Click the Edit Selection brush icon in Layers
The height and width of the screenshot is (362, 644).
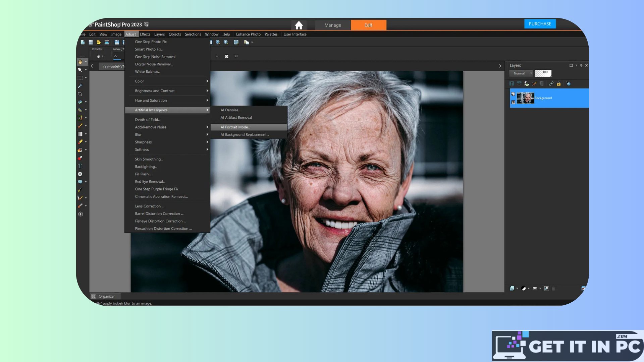[x=534, y=84]
